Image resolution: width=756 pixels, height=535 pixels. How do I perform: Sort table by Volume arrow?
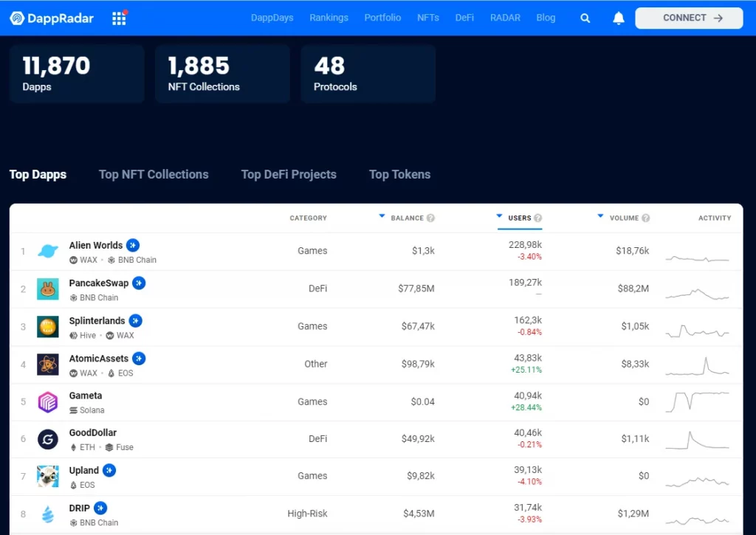[x=600, y=216]
